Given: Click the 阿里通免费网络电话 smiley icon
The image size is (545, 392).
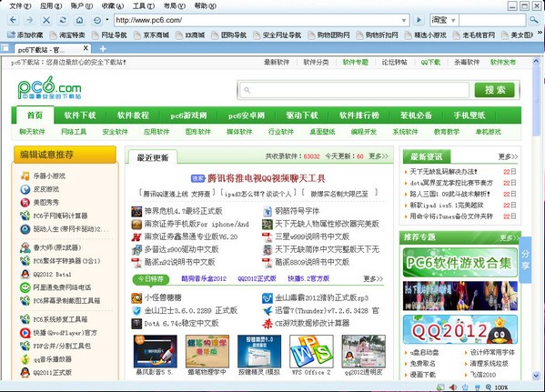Looking at the screenshot, I should coord(25,287).
